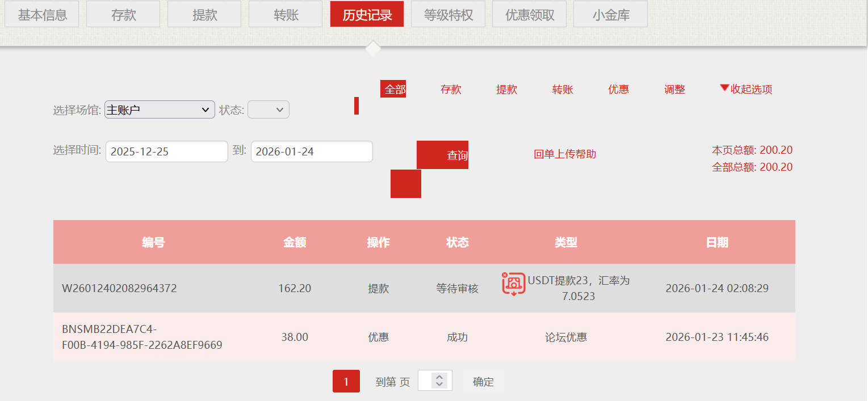Switch to the 基本信息 tab
The image size is (868, 401).
tap(41, 14)
